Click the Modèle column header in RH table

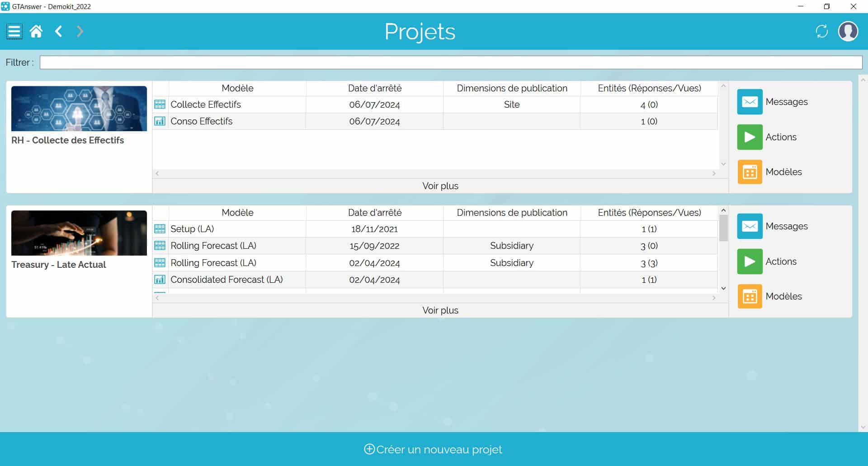coord(237,88)
